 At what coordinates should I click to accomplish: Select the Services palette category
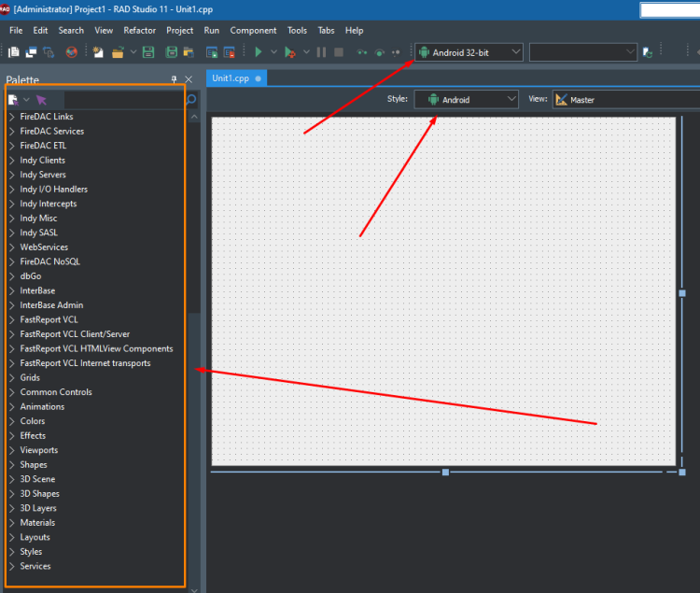pos(35,566)
